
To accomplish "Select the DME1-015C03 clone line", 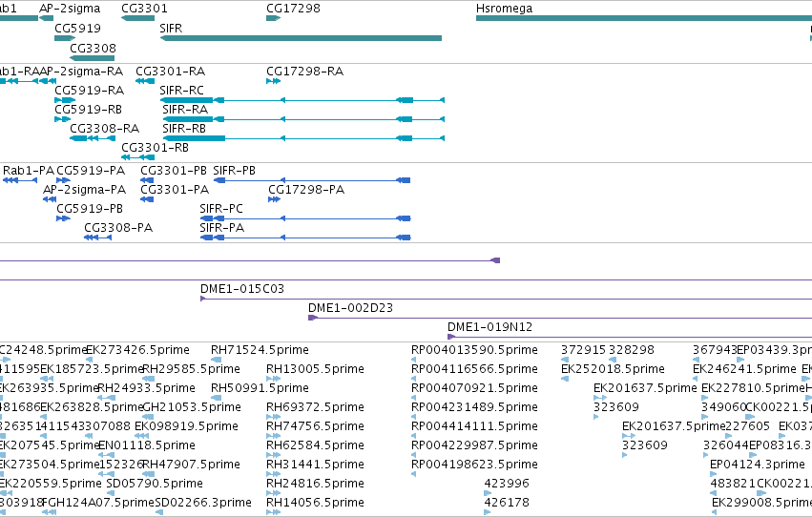I will point(506,299).
